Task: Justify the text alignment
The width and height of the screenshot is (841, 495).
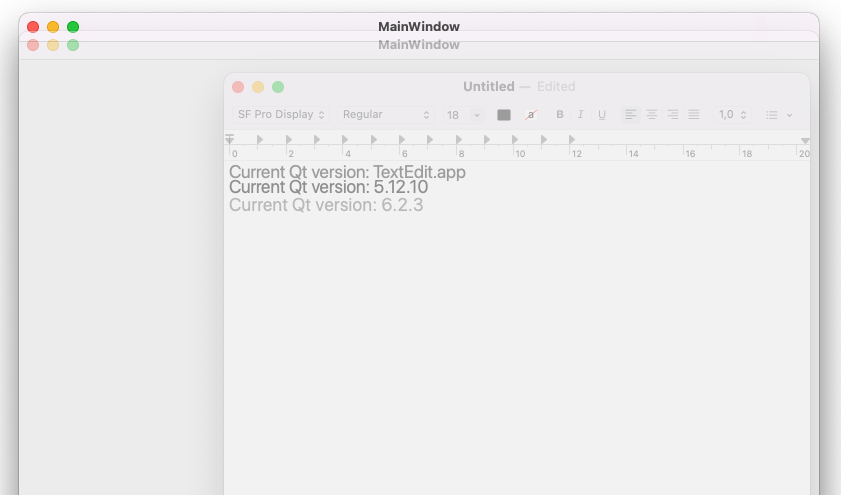Action: coord(694,115)
